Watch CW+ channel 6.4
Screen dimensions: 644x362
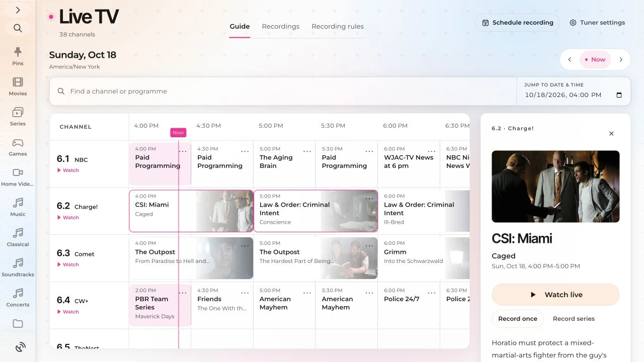point(68,312)
